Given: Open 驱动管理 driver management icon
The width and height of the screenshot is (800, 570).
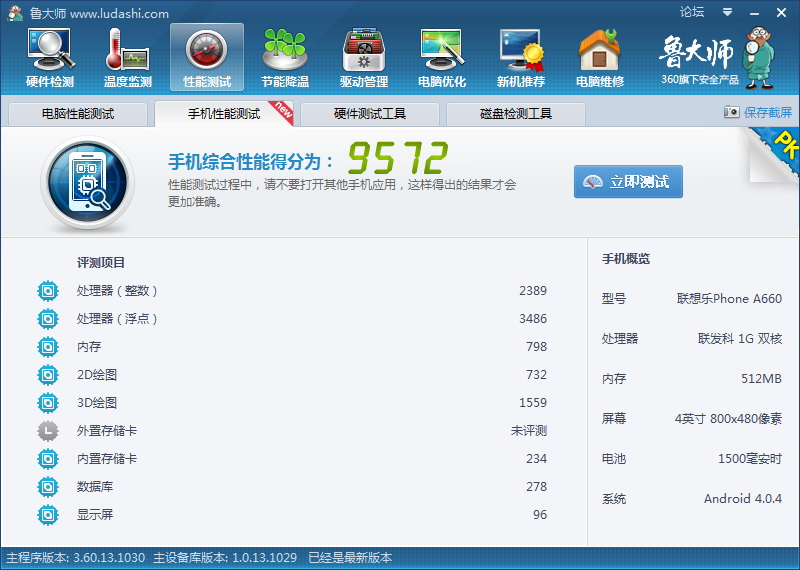Looking at the screenshot, I should 364,58.
